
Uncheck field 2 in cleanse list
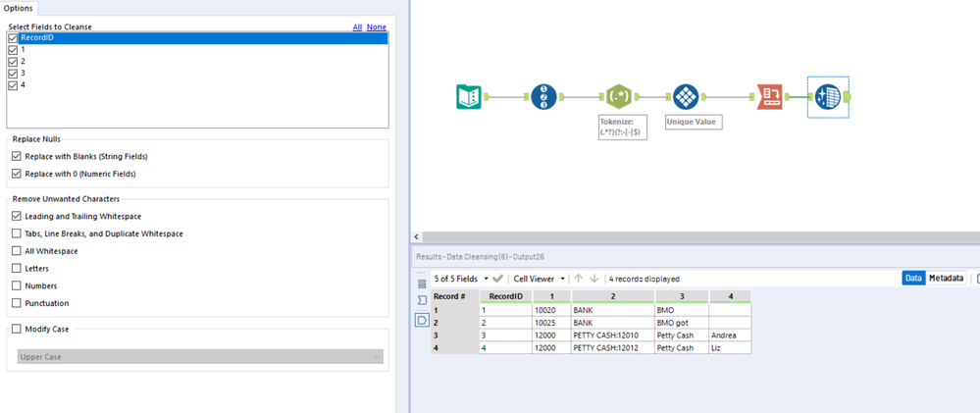[13, 62]
